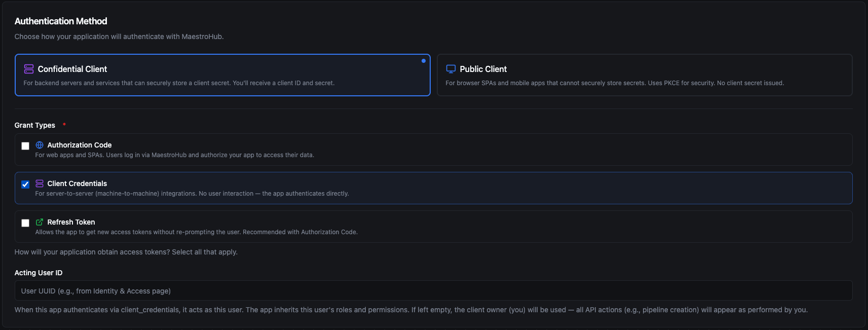The image size is (868, 330).
Task: Click the Client Credentials server icon
Action: coord(40,184)
